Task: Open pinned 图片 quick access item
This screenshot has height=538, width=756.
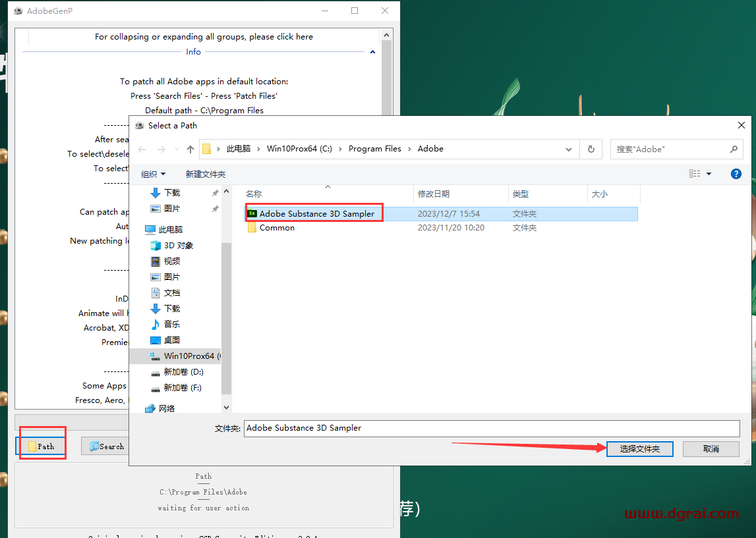Action: click(171, 209)
